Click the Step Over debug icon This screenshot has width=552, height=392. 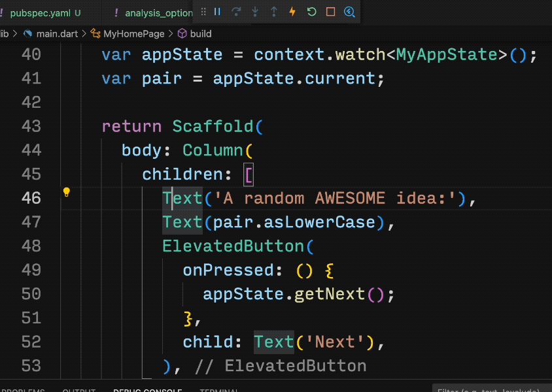pos(236,12)
